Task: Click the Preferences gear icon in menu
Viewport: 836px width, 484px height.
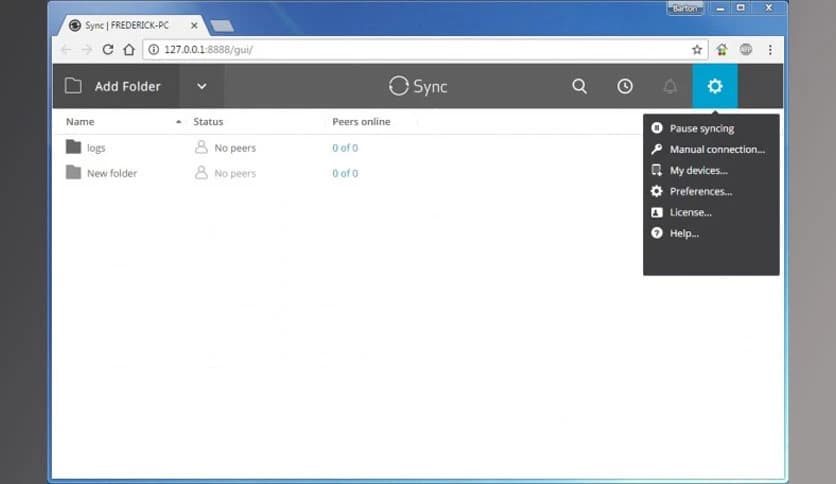Action: pyautogui.click(x=657, y=191)
